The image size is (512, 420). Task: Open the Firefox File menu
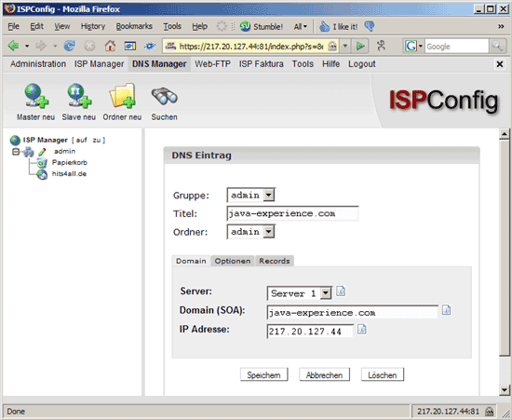[x=13, y=26]
